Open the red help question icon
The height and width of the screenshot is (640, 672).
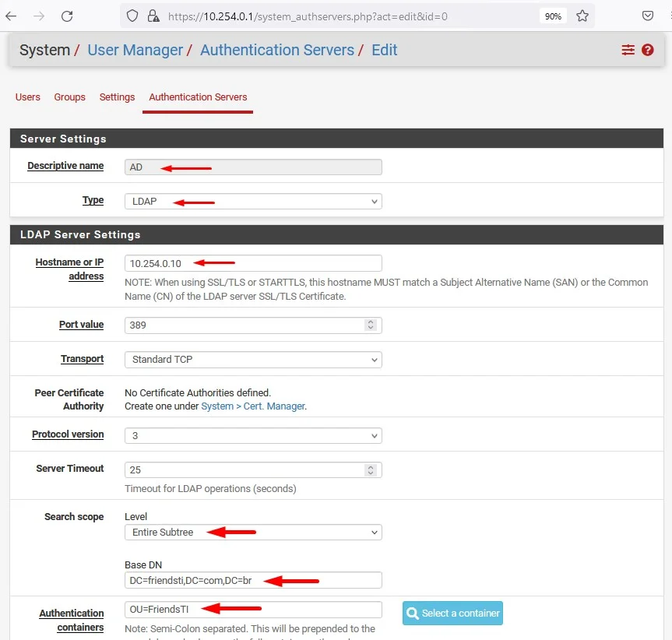tap(647, 50)
